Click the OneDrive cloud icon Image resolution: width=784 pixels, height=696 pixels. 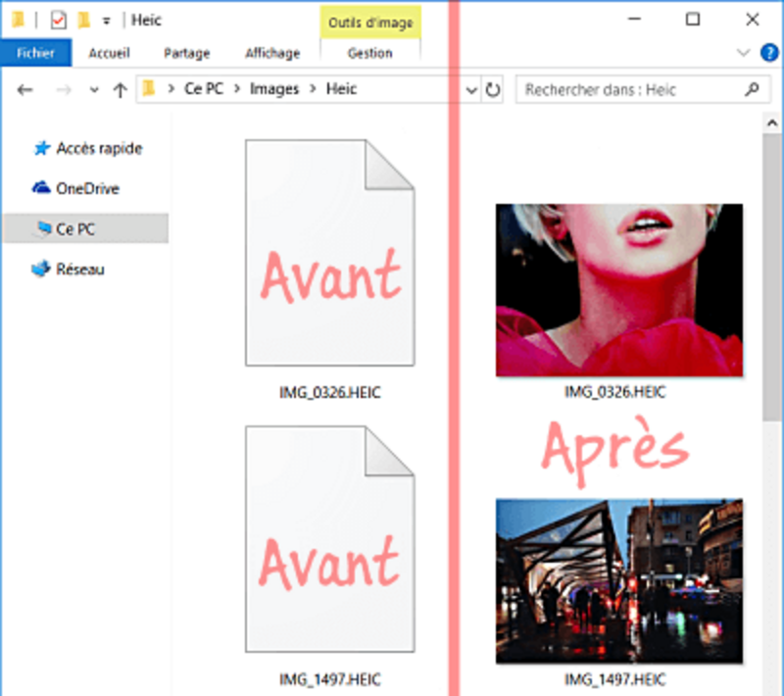(41, 187)
